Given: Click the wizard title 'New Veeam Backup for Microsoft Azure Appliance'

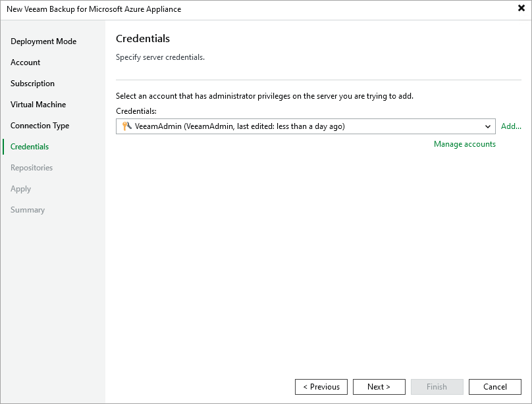Looking at the screenshot, I should 93,9.
